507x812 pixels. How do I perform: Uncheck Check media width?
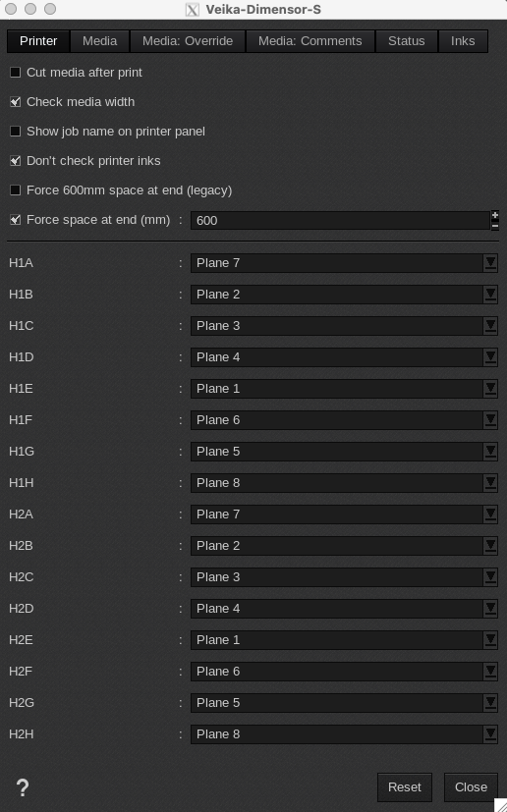point(16,102)
